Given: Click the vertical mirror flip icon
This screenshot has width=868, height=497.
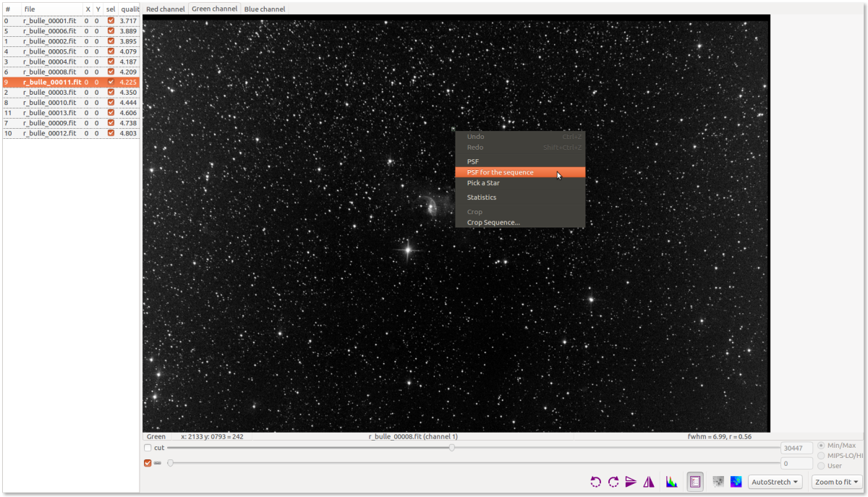Looking at the screenshot, I should point(631,482).
